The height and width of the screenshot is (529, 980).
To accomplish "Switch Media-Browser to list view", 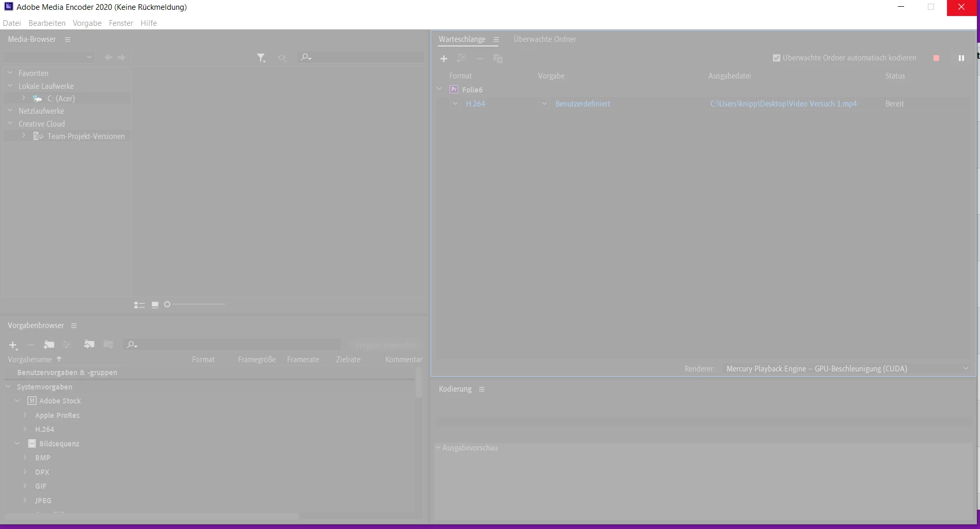I will pos(139,305).
